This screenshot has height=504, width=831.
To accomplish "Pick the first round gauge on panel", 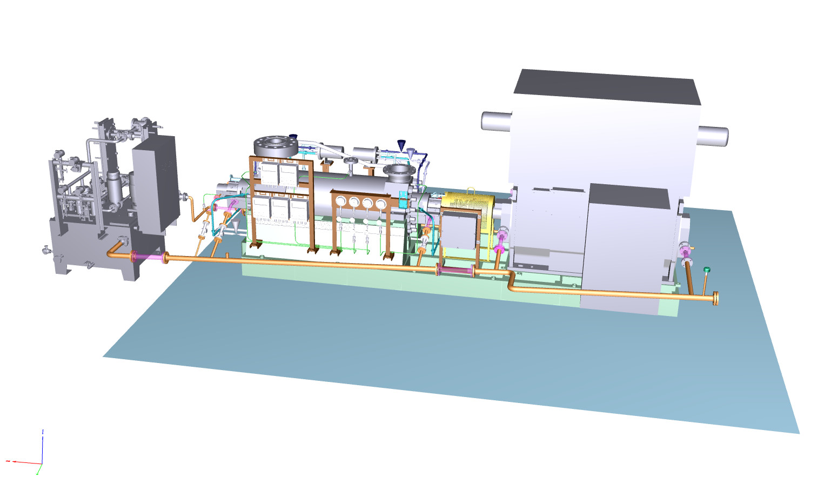I will point(340,201).
